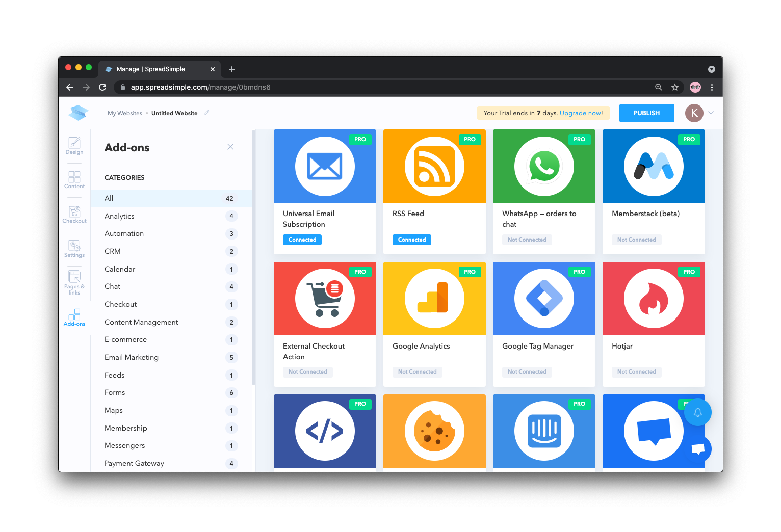
Task: Click the categories panel scrollbar
Action: point(253,258)
